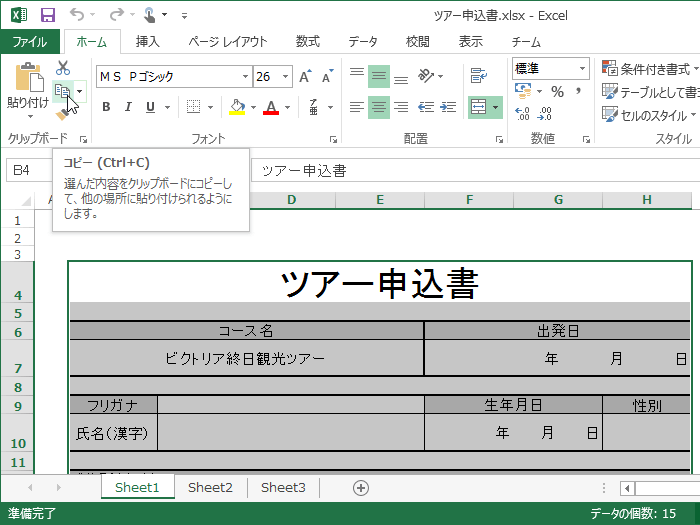
Task: Click the Cut scissors icon
Action: tap(63, 68)
